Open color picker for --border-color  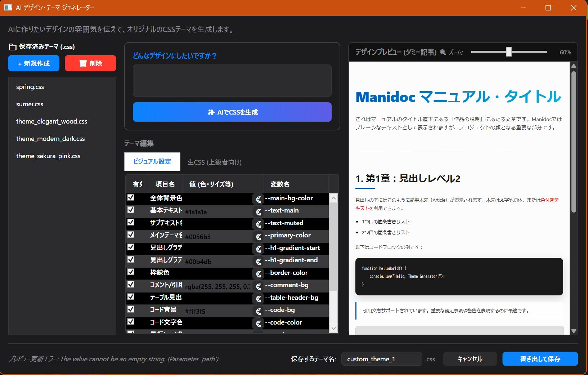[258, 273]
